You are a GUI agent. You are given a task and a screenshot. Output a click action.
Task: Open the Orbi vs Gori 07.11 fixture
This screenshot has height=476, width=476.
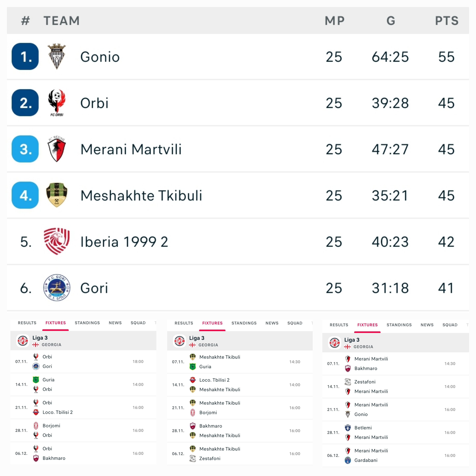click(83, 361)
